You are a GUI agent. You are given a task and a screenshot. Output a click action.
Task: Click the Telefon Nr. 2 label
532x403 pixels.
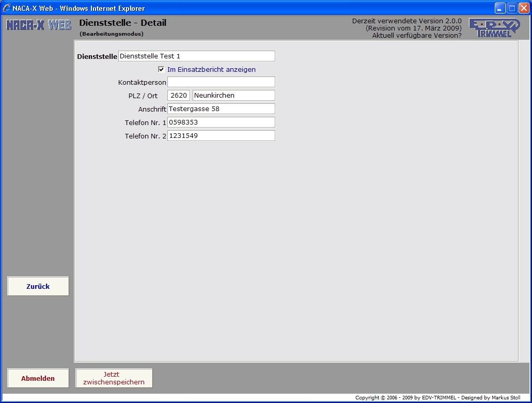pyautogui.click(x=145, y=136)
